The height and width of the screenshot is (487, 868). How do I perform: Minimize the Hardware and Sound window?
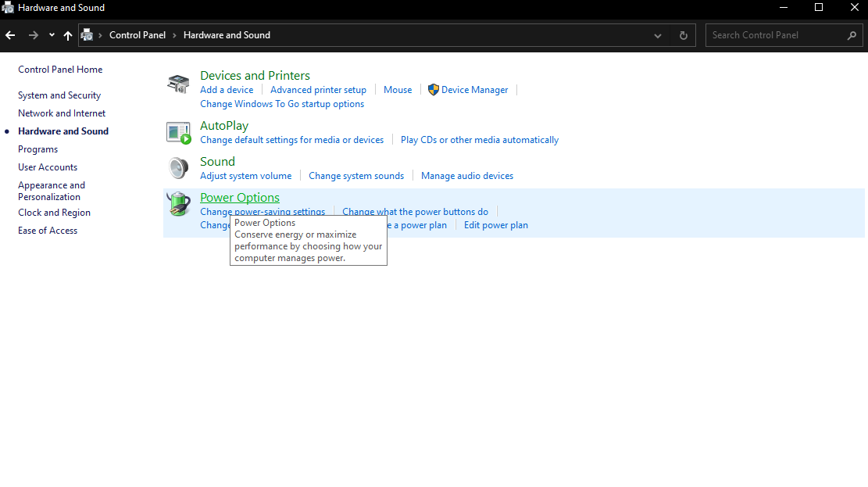point(784,8)
